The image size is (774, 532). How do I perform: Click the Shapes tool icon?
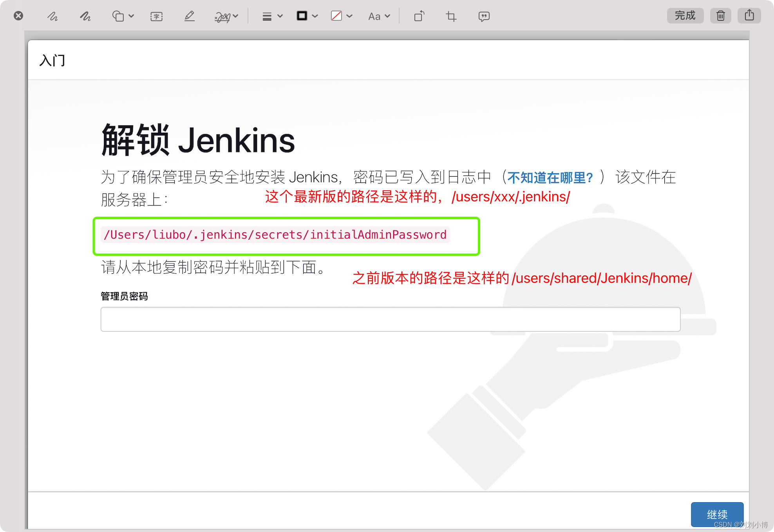(118, 16)
